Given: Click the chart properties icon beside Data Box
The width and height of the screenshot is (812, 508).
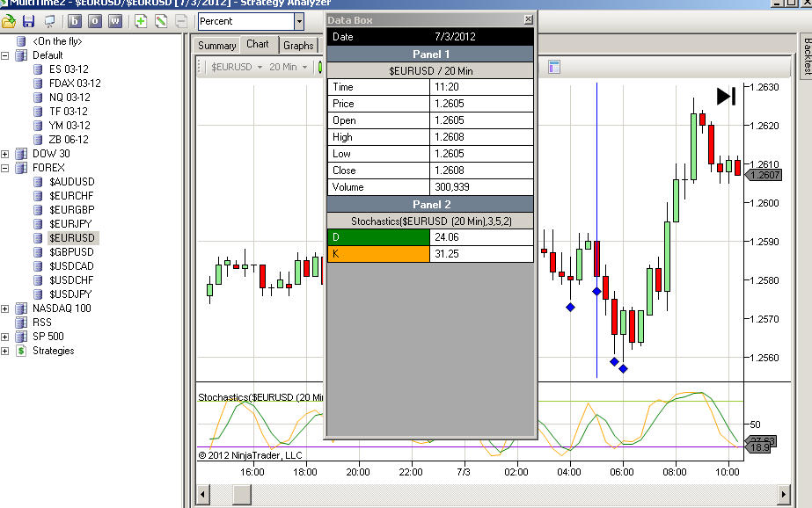Looking at the screenshot, I should click(554, 67).
